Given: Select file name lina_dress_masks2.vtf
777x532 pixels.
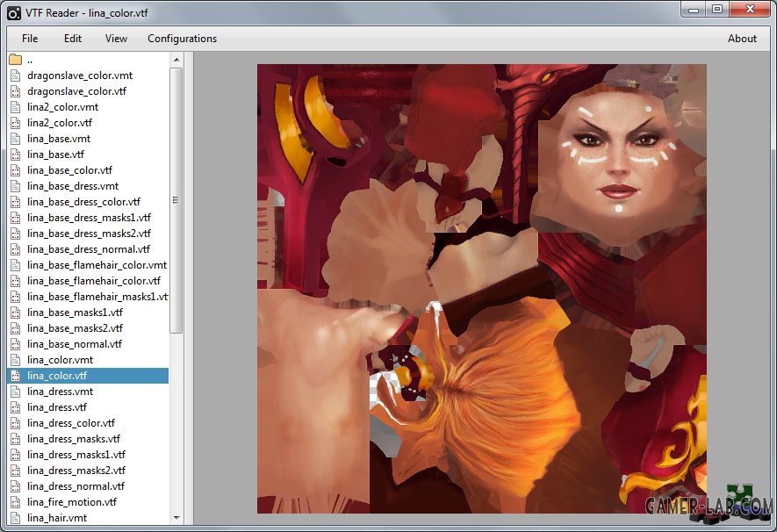Looking at the screenshot, I should tap(76, 471).
